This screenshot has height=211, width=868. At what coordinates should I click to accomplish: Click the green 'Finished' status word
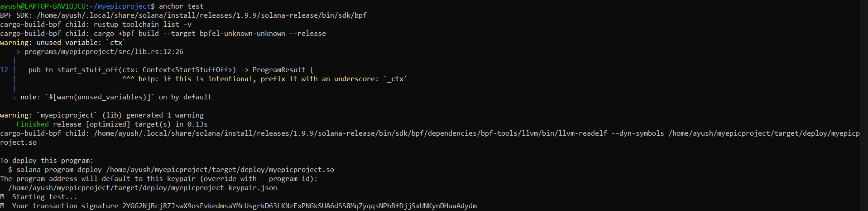pos(33,124)
